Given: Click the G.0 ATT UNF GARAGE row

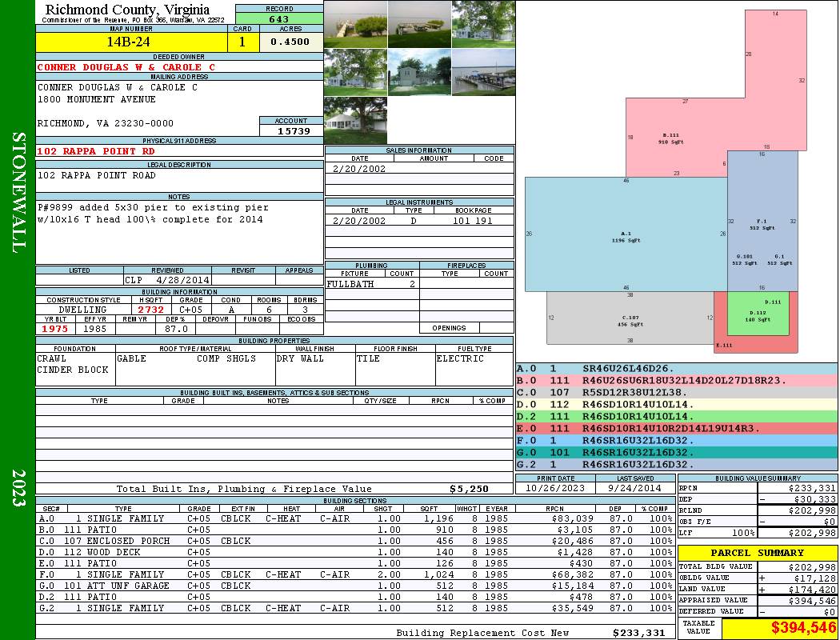Looking at the screenshot, I should pyautogui.click(x=354, y=586).
